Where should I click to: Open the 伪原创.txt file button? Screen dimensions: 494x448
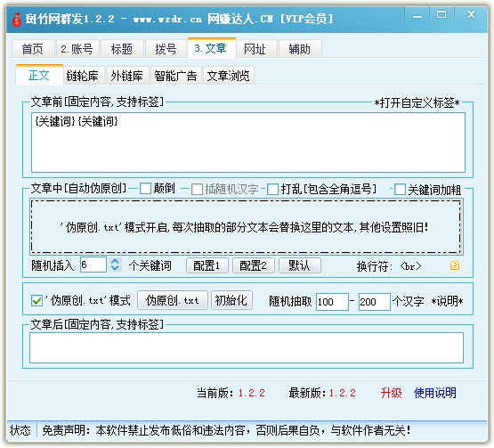click(173, 300)
